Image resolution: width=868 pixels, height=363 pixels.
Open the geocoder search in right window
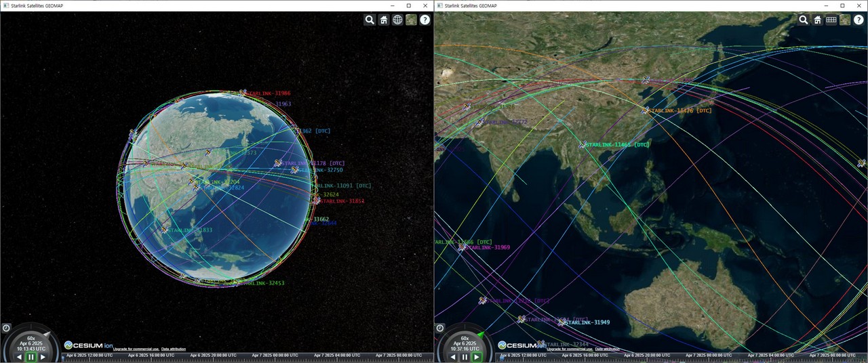click(x=804, y=20)
